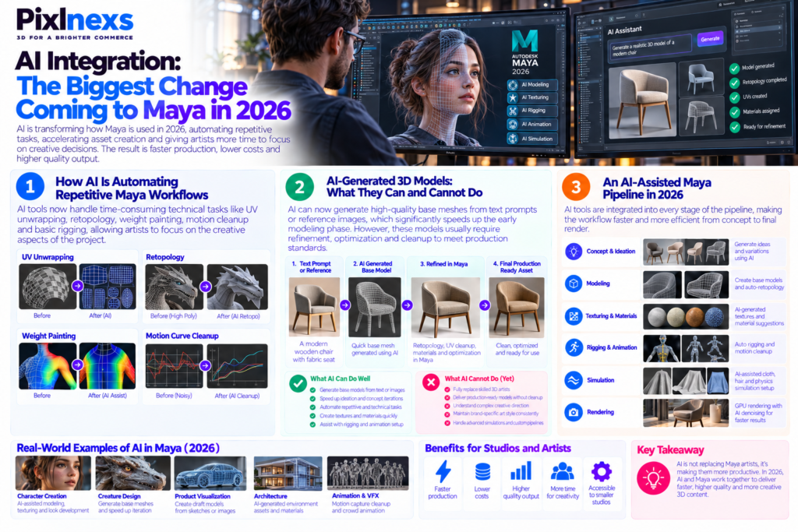Screen dimensions: 798x532
Task: Click the Animation & VFX crowd thumbnail
Action: [368, 472]
